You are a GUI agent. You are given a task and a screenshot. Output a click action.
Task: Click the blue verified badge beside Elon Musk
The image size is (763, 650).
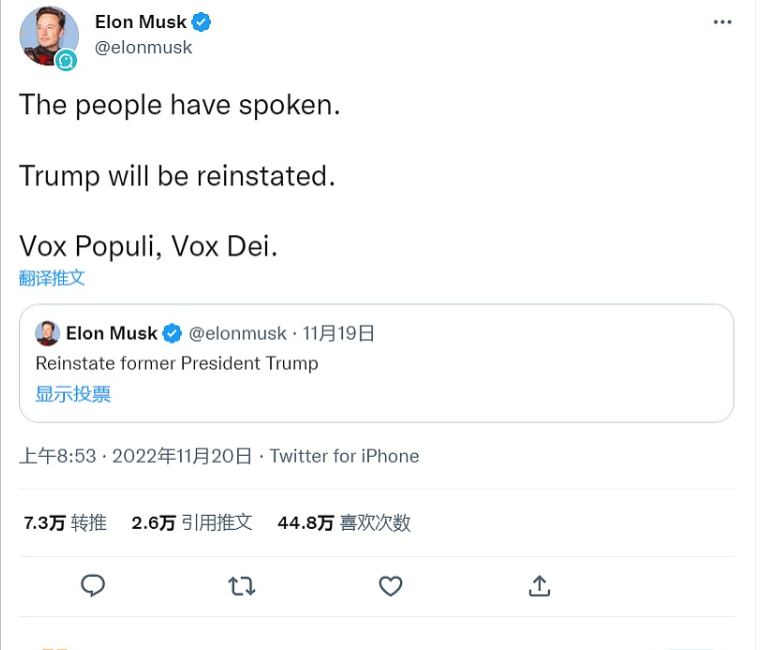click(x=201, y=22)
